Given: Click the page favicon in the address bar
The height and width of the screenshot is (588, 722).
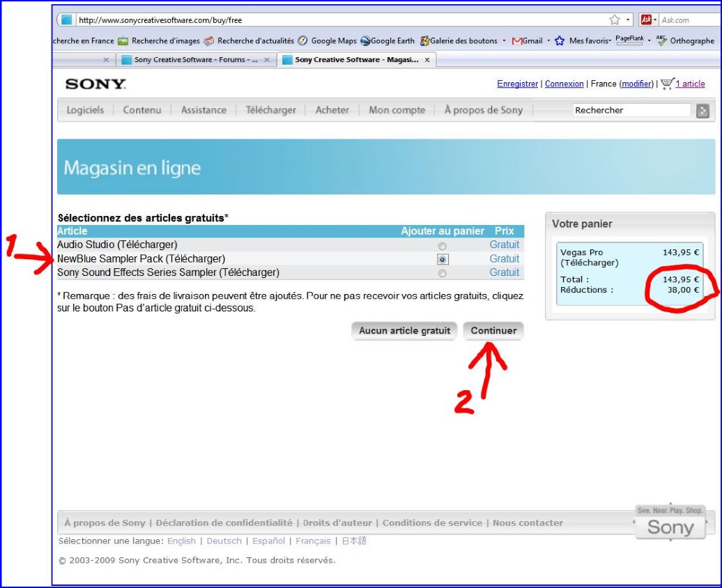Looking at the screenshot, I should (x=67, y=20).
